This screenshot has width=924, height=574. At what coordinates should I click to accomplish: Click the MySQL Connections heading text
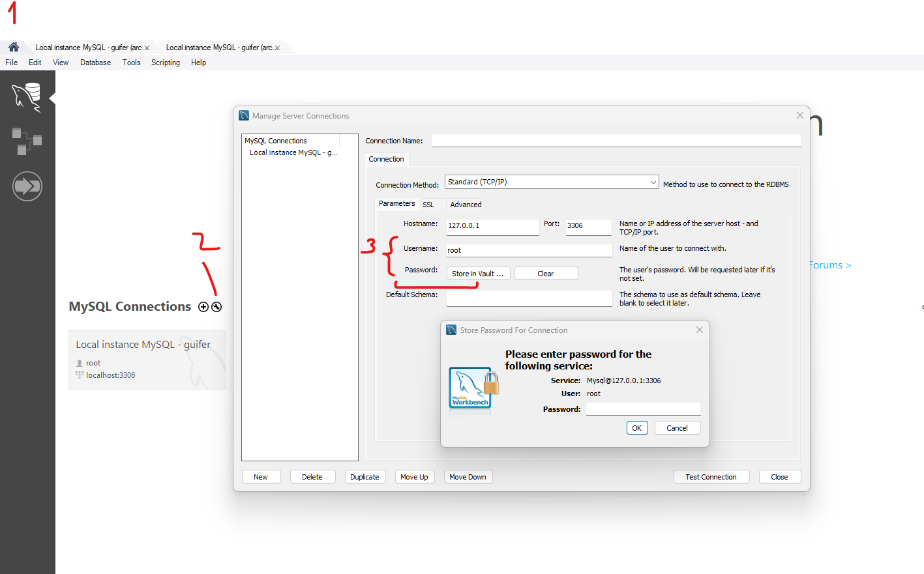[x=130, y=306]
